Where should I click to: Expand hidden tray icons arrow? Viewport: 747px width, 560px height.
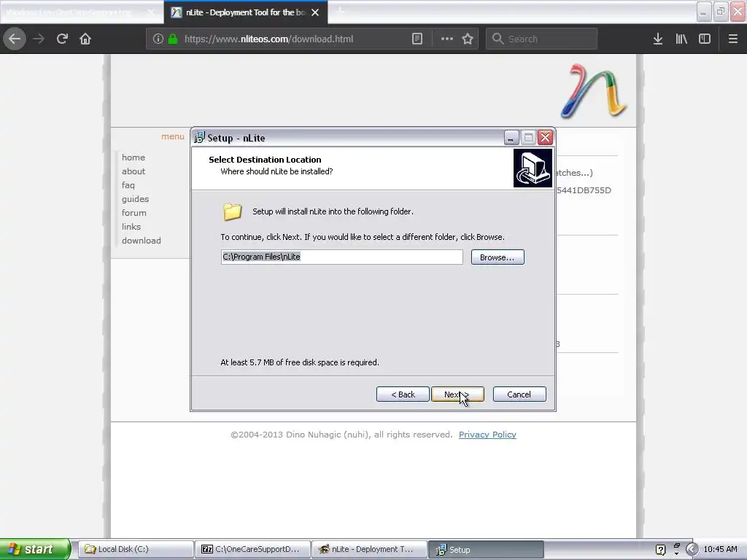click(x=692, y=550)
